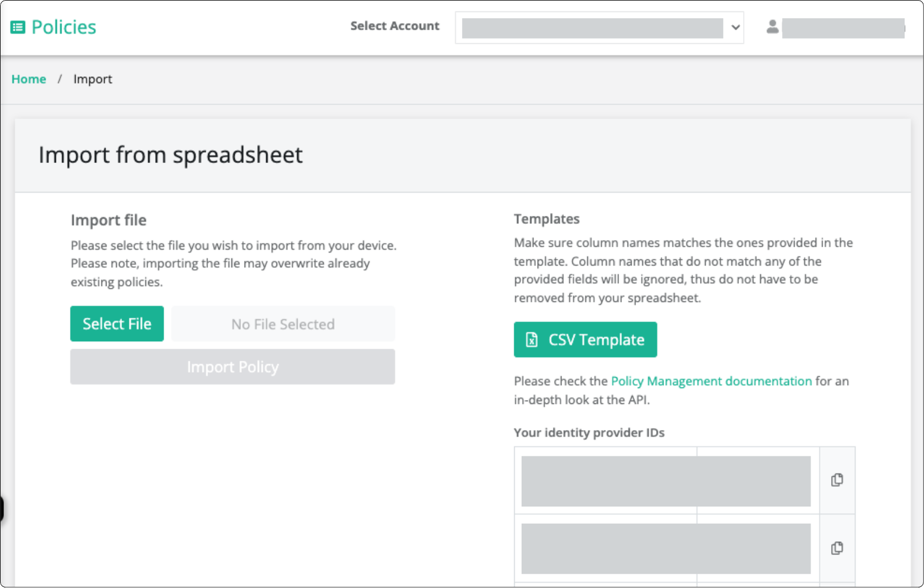924x588 pixels.
Task: Expand the account selector chevron
Action: tap(734, 27)
